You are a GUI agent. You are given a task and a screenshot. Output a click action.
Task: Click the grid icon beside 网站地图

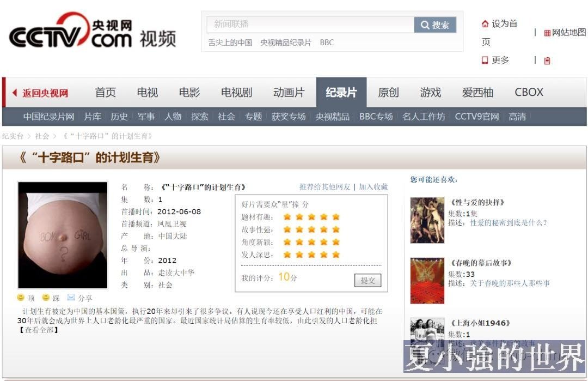click(x=547, y=33)
